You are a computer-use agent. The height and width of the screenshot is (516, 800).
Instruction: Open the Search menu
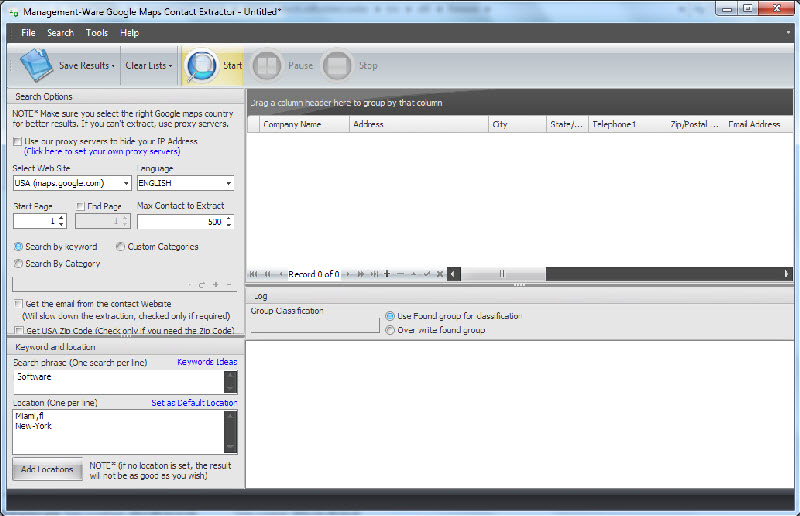tap(60, 33)
